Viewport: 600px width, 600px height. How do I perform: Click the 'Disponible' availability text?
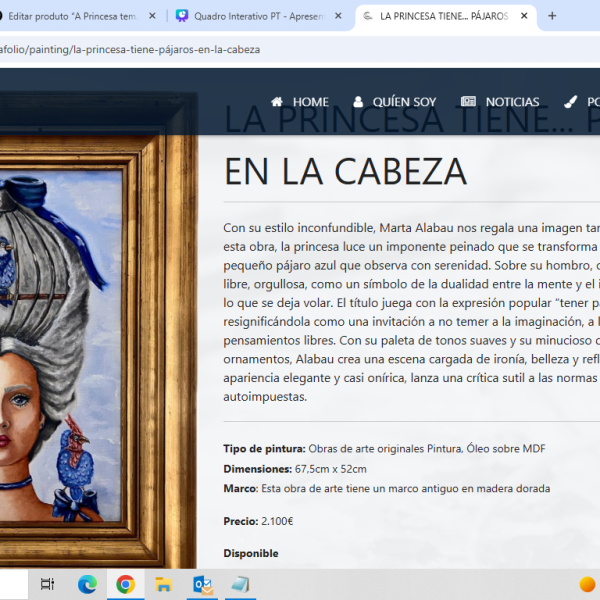point(251,553)
